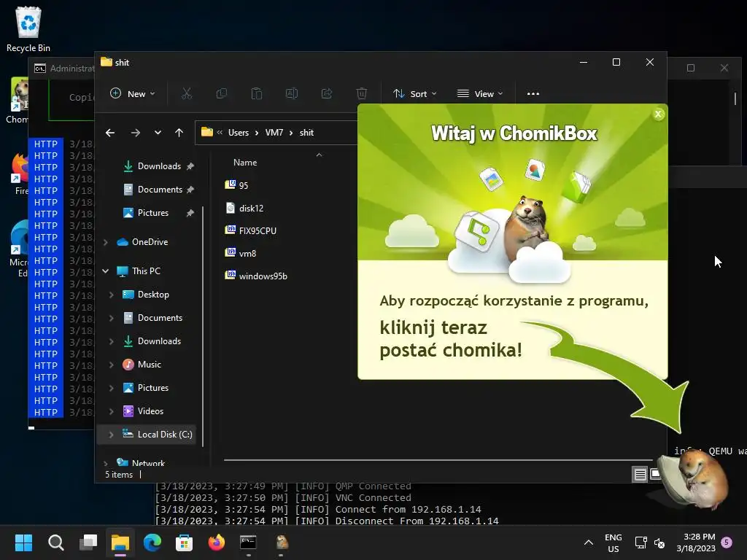Select the windows95b ISO file
Image resolution: width=747 pixels, height=560 pixels.
256,276
